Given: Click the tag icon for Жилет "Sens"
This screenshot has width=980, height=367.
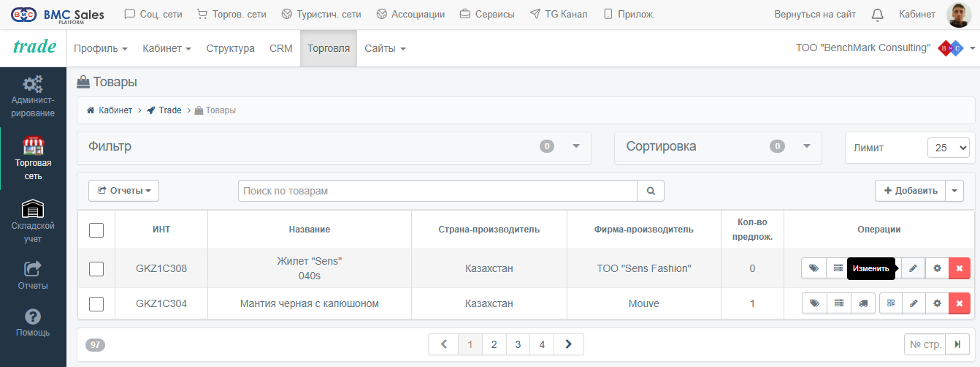Looking at the screenshot, I should coord(814,268).
